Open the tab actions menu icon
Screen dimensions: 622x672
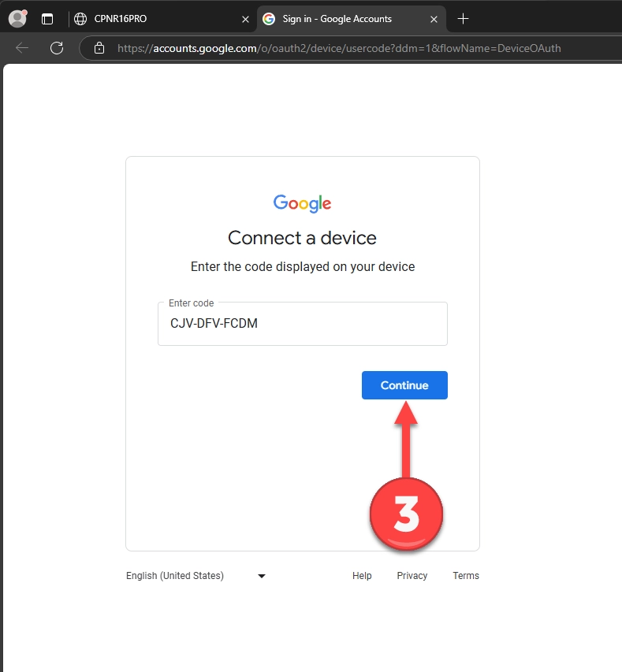click(x=47, y=19)
